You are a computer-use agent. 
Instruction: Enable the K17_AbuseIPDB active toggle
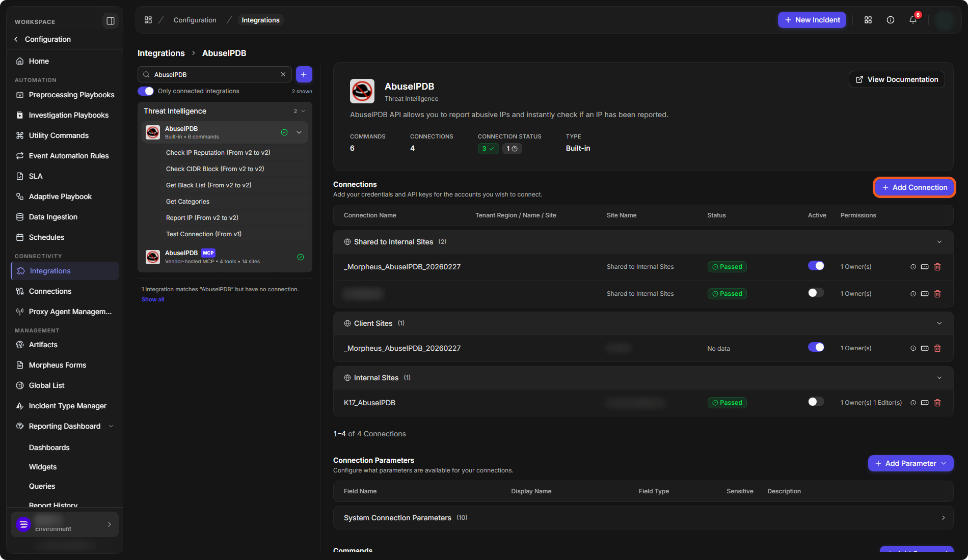click(816, 402)
